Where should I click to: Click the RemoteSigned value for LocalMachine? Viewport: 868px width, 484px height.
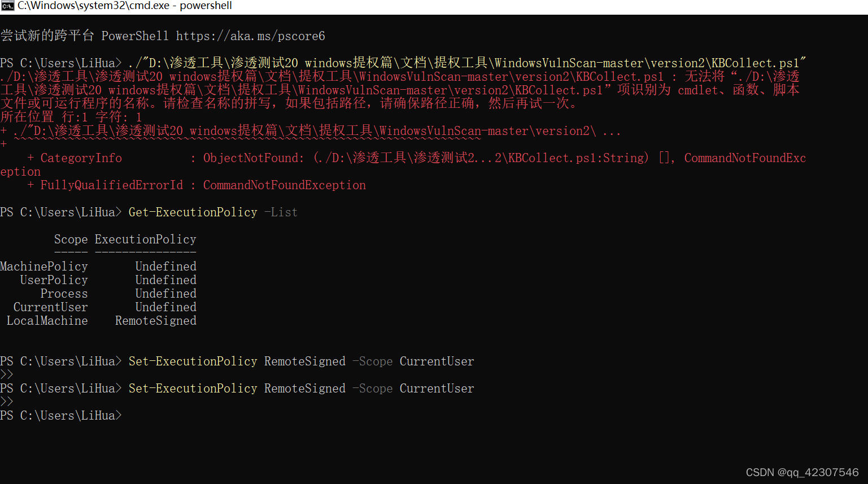155,321
